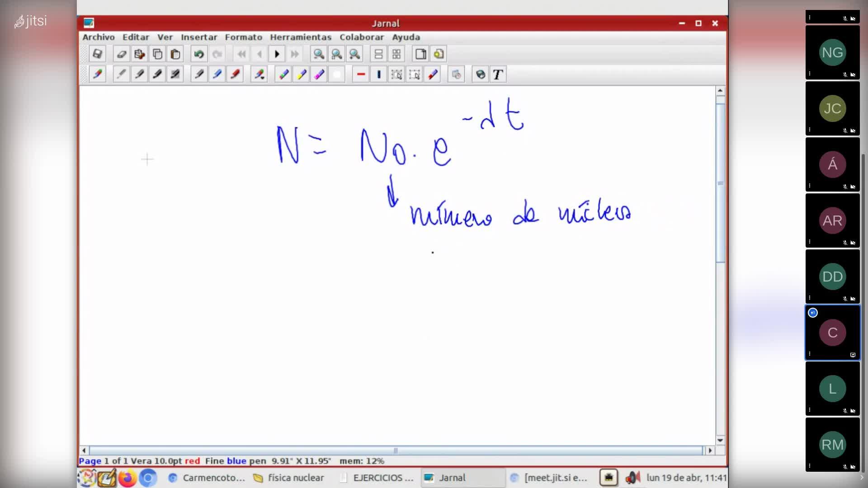Toggle the fine pen width

click(139, 75)
